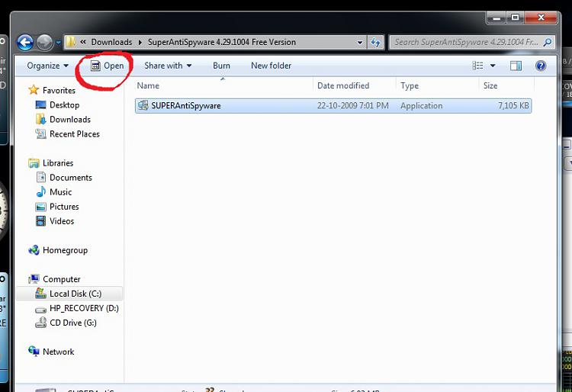The width and height of the screenshot is (572, 392).
Task: Go back with the blue Back arrow
Action: click(25, 43)
